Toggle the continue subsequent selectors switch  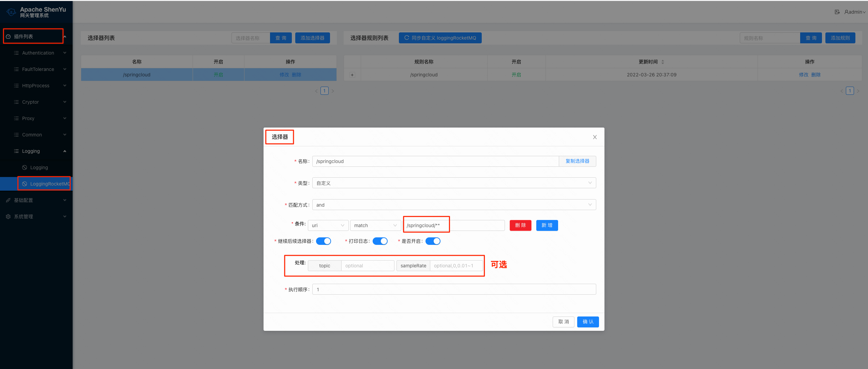[x=323, y=241]
